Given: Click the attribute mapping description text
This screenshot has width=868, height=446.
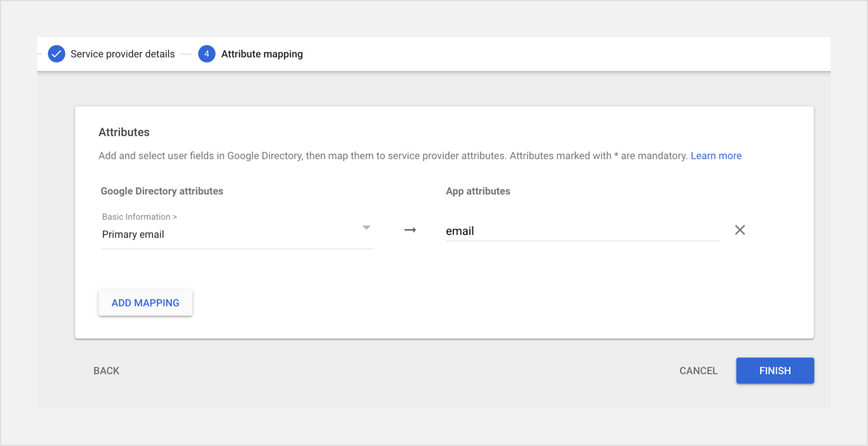Looking at the screenshot, I should click(x=393, y=155).
